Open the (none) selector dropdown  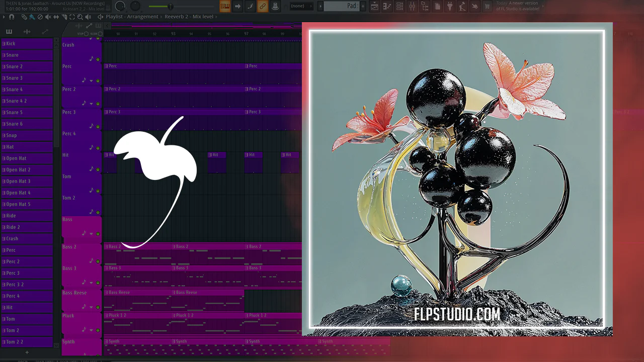tap(301, 6)
